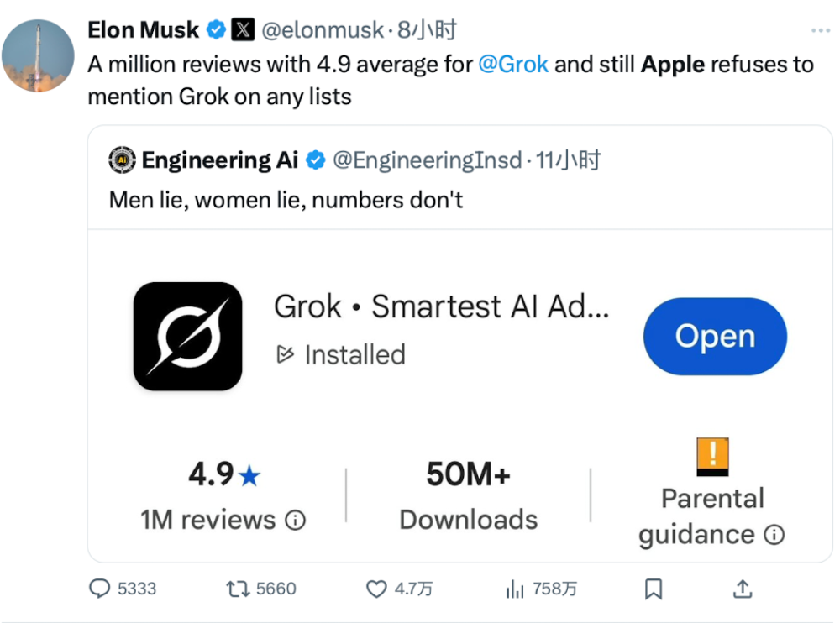Screen dimensions: 840x623
Task: Click the blue Open button
Action: coord(715,337)
